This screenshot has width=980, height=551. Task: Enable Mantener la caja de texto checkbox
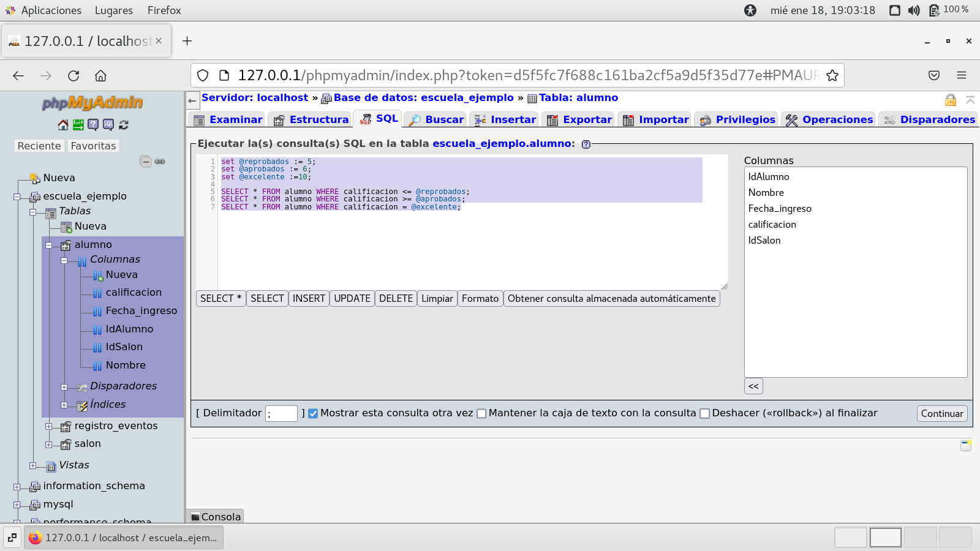click(x=481, y=413)
